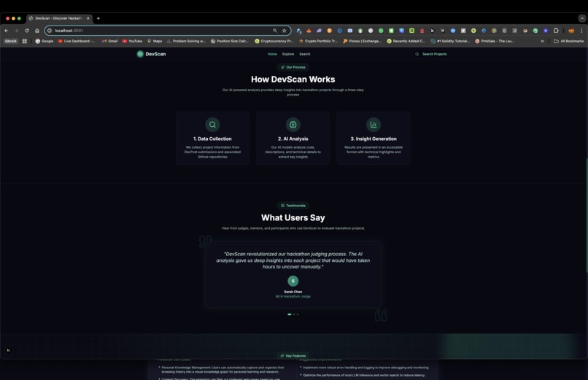The height and width of the screenshot is (380, 588).
Task: Go to Home in DevScan nav
Action: pos(272,54)
